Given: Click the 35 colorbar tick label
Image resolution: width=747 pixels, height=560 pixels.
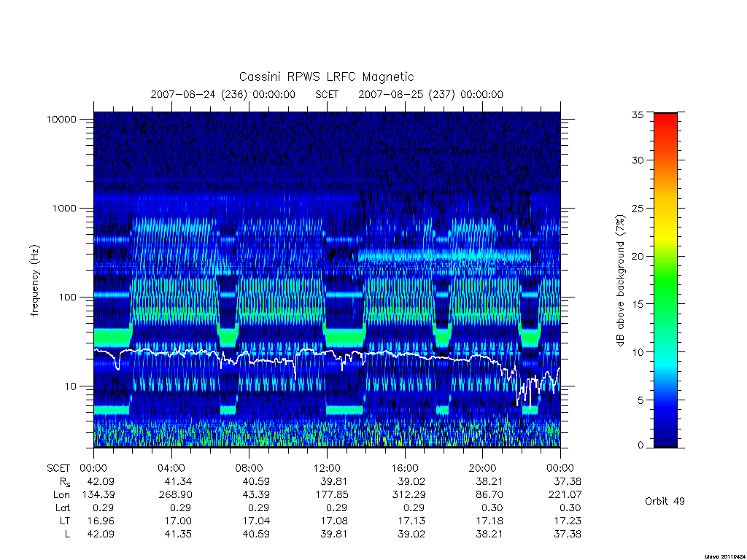Looking at the screenshot, I should click(x=638, y=114).
